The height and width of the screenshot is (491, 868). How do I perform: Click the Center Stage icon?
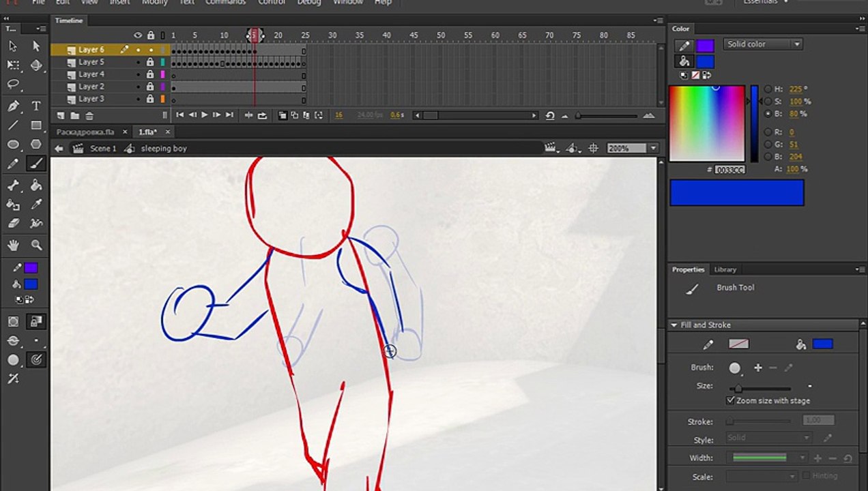594,148
